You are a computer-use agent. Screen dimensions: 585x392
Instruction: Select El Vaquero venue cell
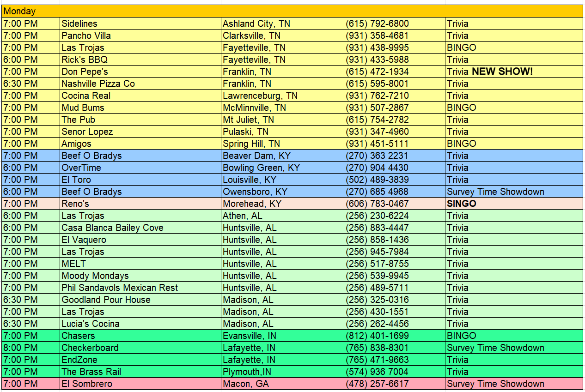point(140,240)
